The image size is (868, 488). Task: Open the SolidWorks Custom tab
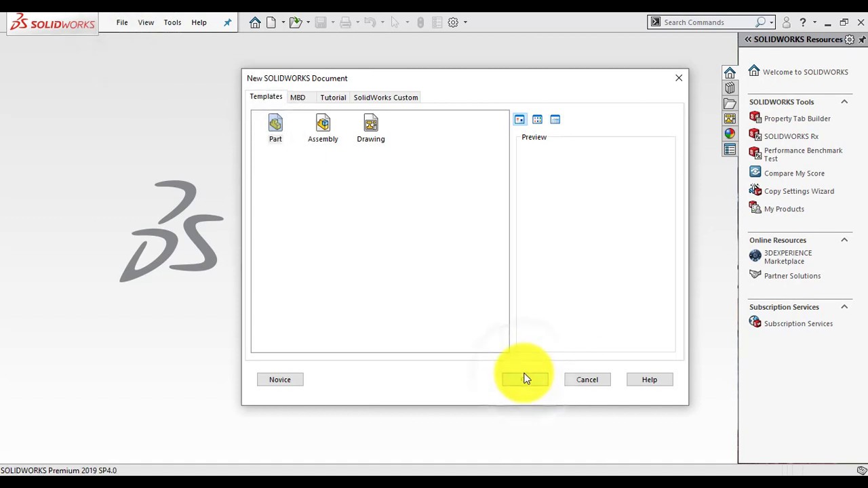click(x=386, y=98)
